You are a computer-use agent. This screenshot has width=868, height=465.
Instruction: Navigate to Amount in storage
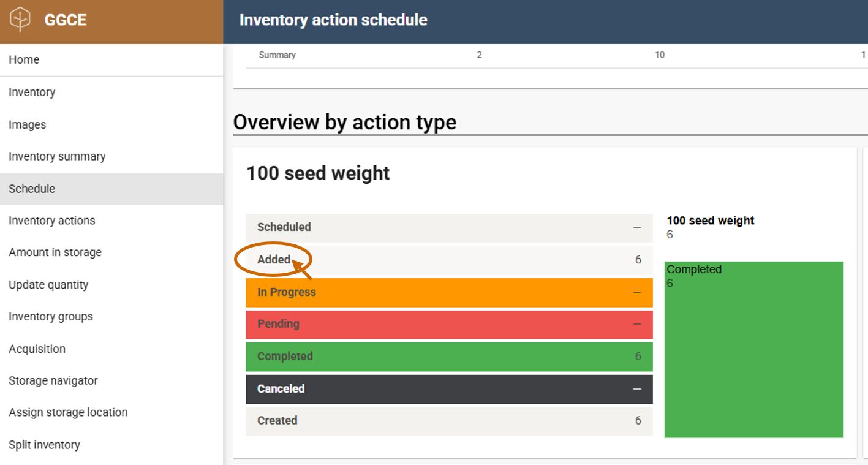[x=55, y=252]
